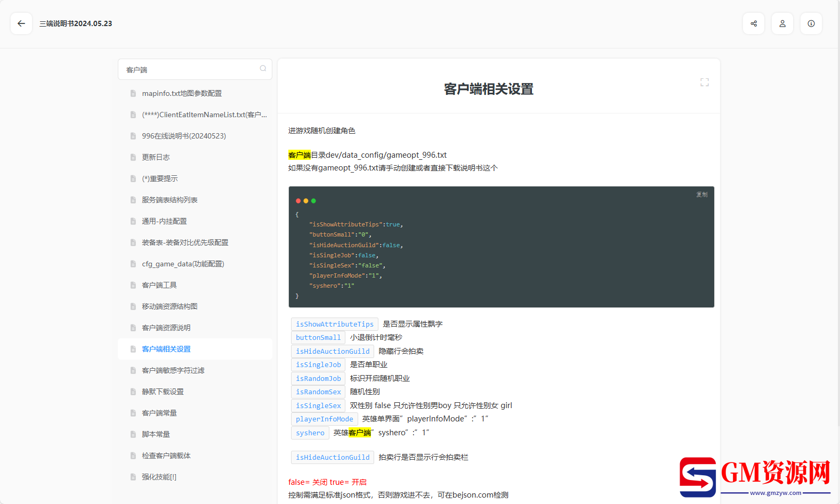Click the isRandomSex code tag
Image resolution: width=840 pixels, height=504 pixels.
[x=318, y=392]
